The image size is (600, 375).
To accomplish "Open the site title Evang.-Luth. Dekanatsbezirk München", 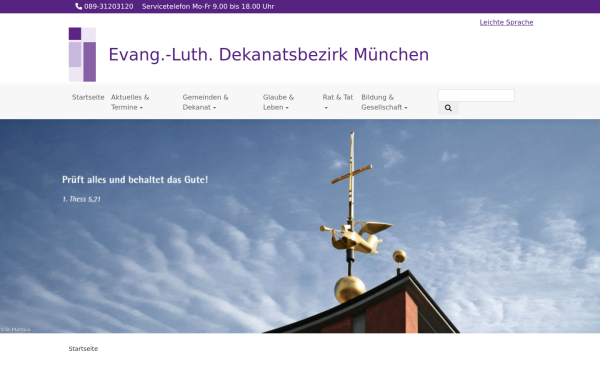I will pyautogui.click(x=269, y=54).
